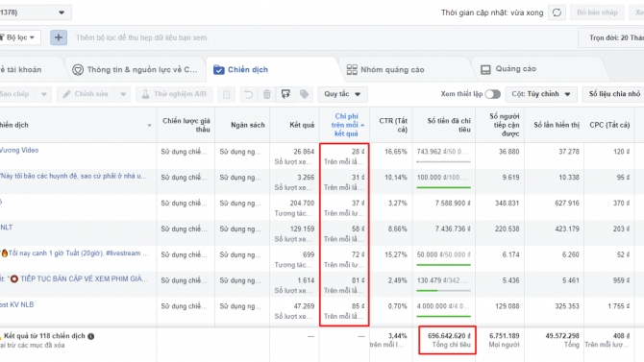This screenshot has width=644, height=362.
Task: Click the Bỏ bản nháp button
Action: click(597, 12)
